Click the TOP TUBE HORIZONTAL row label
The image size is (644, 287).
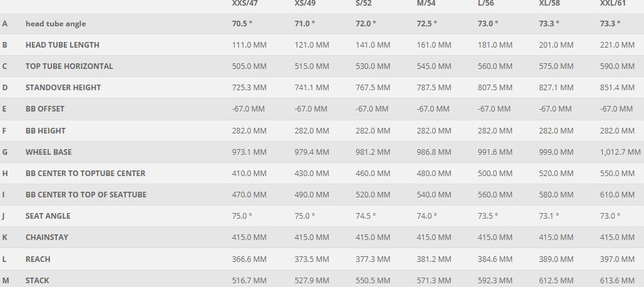(x=69, y=66)
